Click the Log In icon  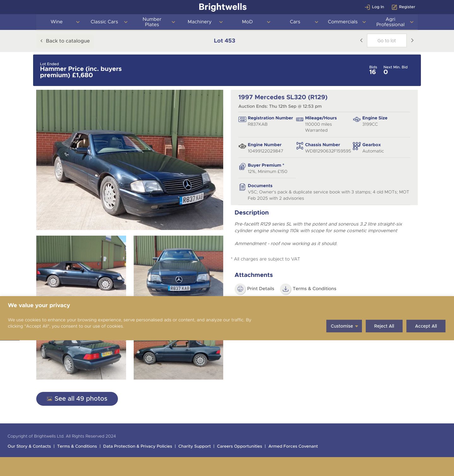[x=367, y=7]
